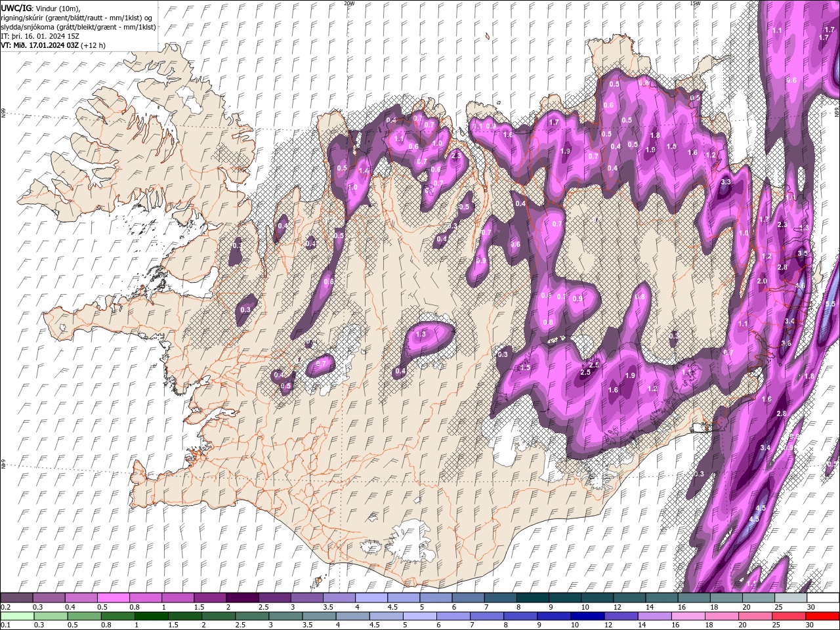
Task: Click the 'VT: Mið. 17.01.2024 03Z' valid time
Action: click(x=39, y=45)
